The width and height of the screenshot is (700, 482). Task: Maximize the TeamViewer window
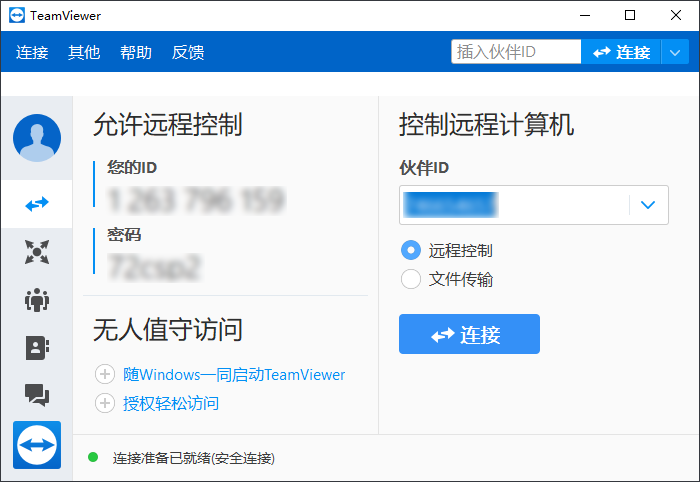(x=630, y=16)
